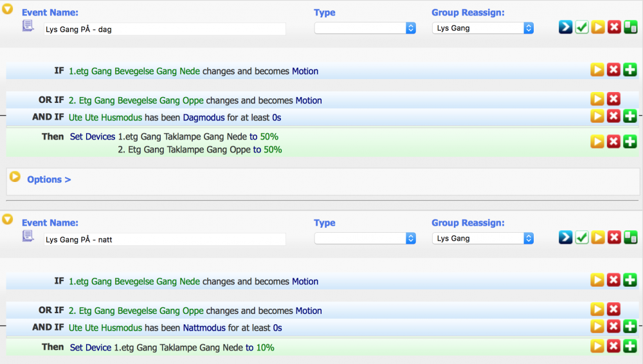Click the copy event icon for "Lys Gang PÅ - dag"
643x364 pixels.
pyautogui.click(x=631, y=28)
